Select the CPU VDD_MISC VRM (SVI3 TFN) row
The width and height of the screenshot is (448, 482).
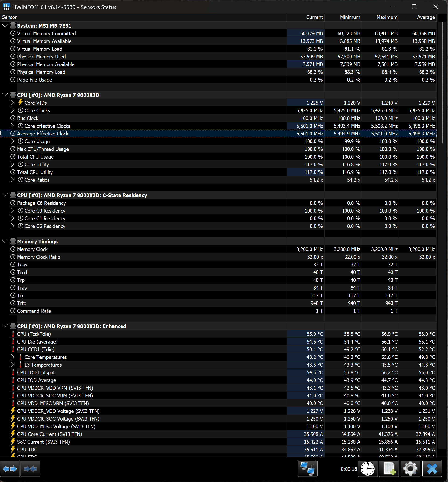[x=218, y=403]
